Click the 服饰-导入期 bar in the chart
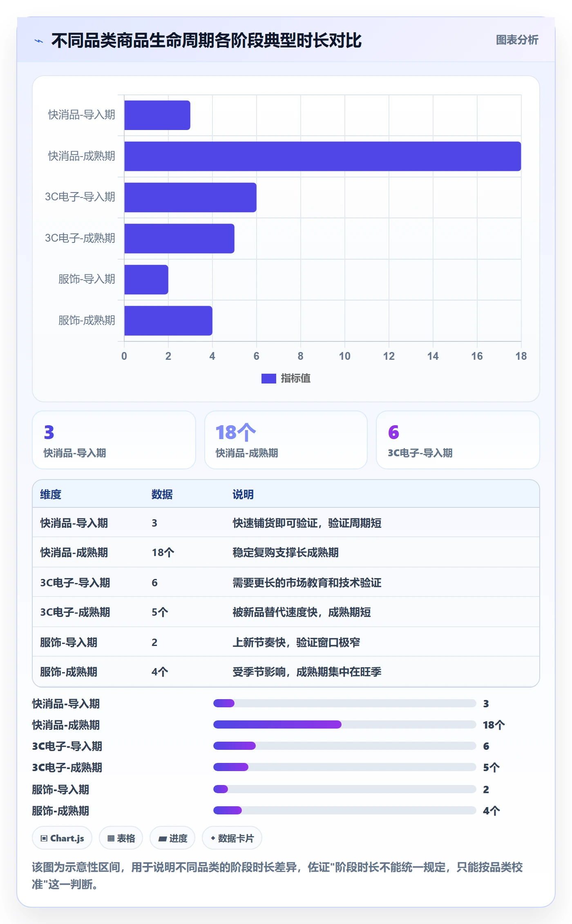 (146, 280)
